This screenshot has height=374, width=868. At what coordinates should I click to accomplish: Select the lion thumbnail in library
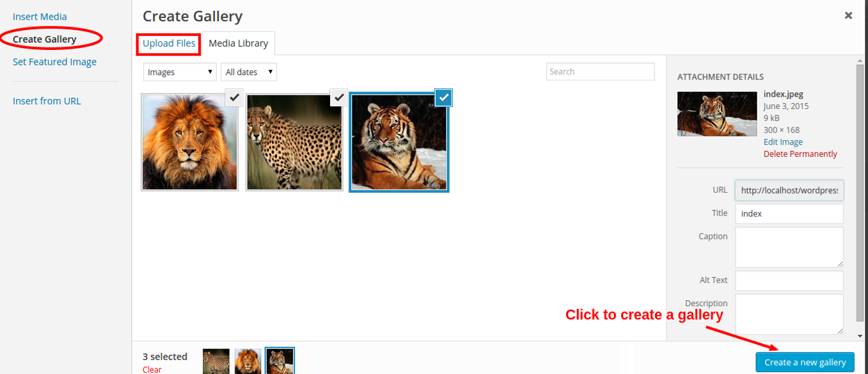pos(189,142)
